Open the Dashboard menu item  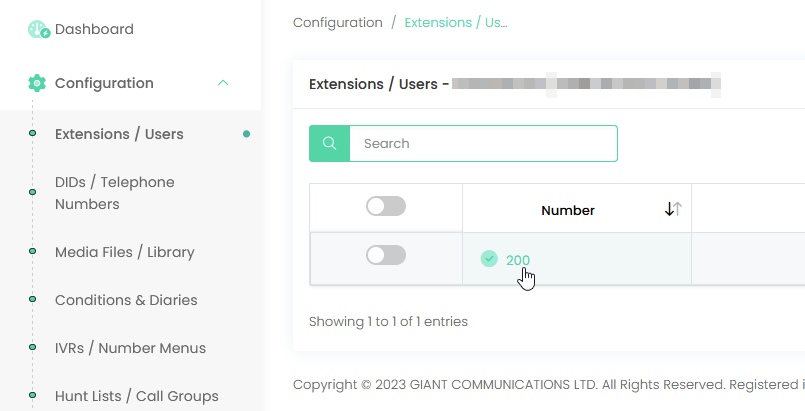pyautogui.click(x=94, y=29)
